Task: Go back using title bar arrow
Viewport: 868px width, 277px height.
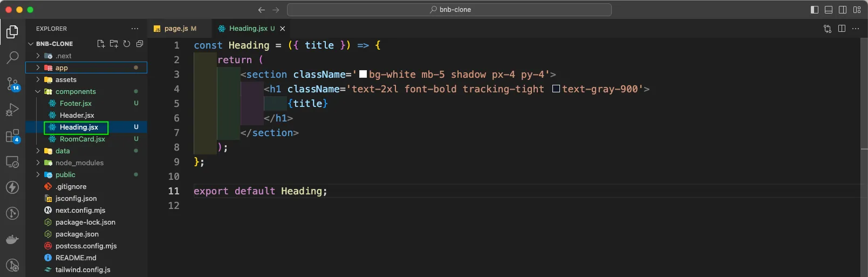Action: [x=262, y=10]
